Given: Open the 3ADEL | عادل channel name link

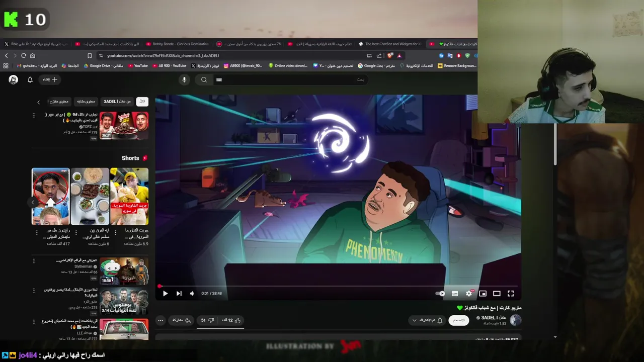Looking at the screenshot, I should point(494,318).
